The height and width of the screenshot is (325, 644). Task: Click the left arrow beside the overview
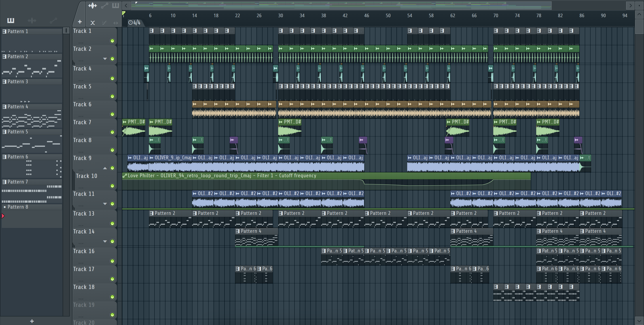click(126, 5)
